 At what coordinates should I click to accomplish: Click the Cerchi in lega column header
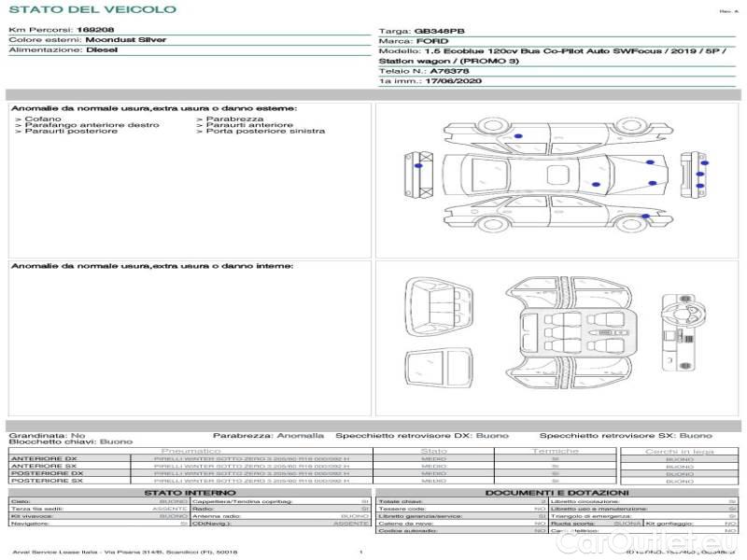coord(679,452)
